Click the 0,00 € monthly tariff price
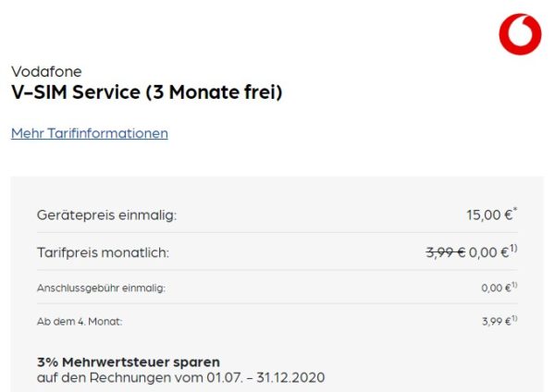The image size is (555, 392). [488, 251]
